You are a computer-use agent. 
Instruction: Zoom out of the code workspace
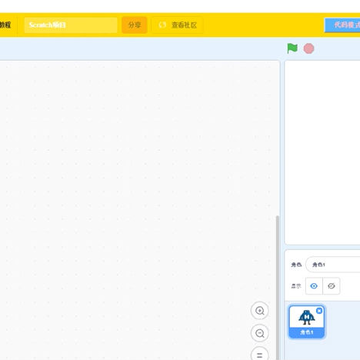260,333
